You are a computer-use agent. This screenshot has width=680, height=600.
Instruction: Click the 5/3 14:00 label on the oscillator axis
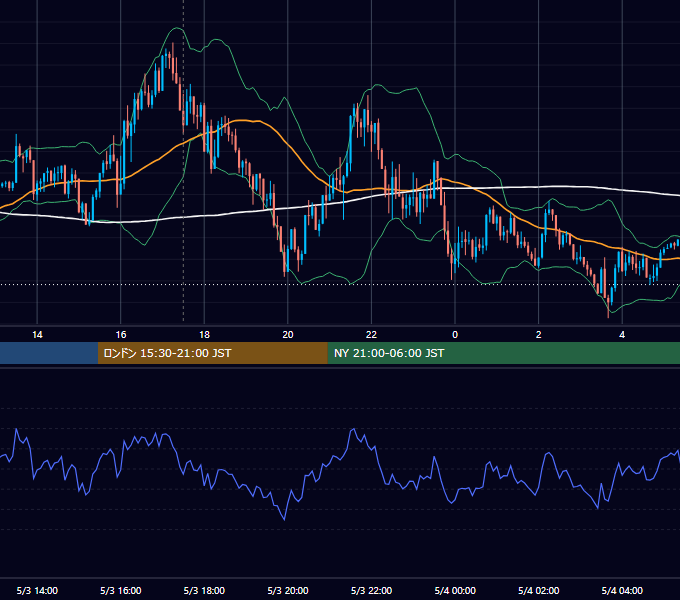point(37,590)
